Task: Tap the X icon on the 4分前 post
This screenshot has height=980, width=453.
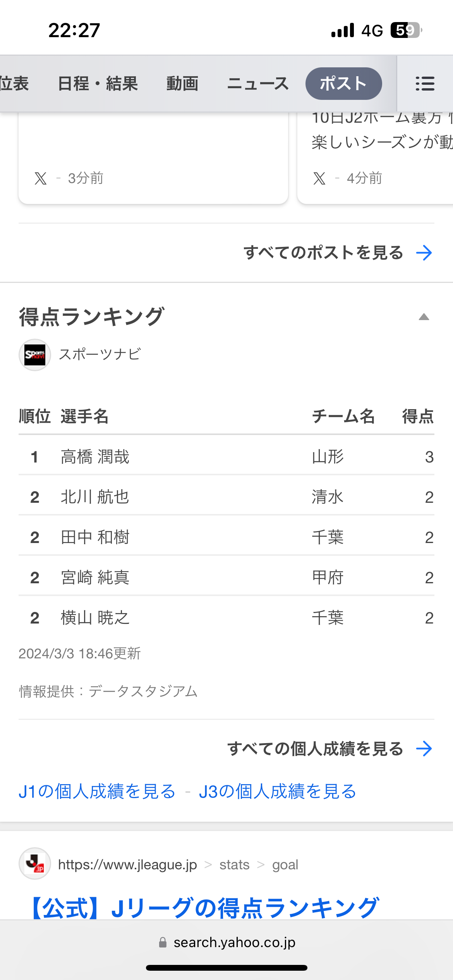Action: click(319, 178)
